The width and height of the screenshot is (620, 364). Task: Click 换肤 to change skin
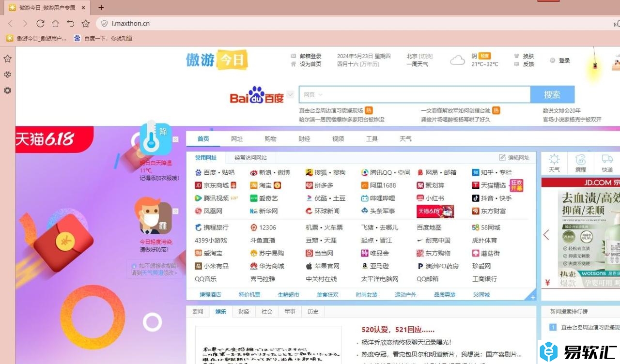pos(528,56)
